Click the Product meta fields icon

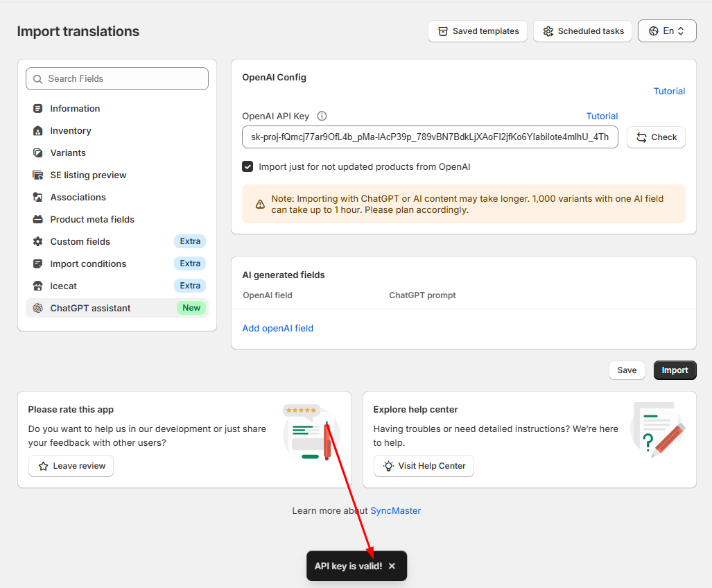(x=37, y=219)
